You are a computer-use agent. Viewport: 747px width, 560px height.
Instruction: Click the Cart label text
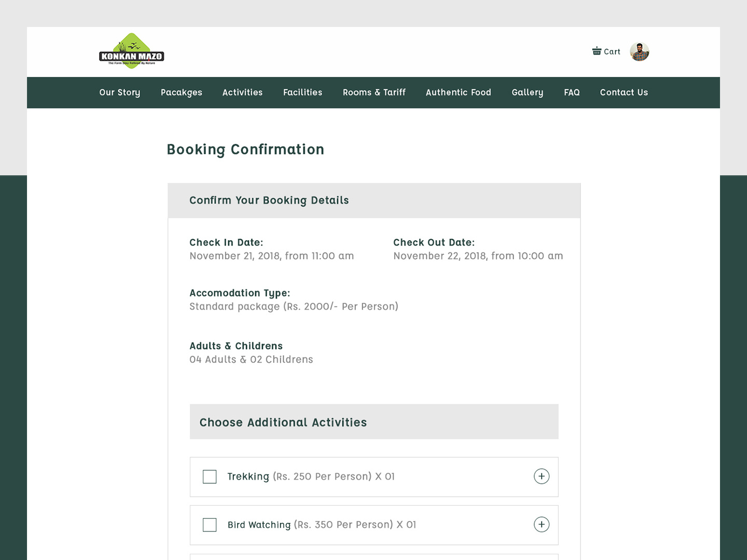tap(612, 51)
